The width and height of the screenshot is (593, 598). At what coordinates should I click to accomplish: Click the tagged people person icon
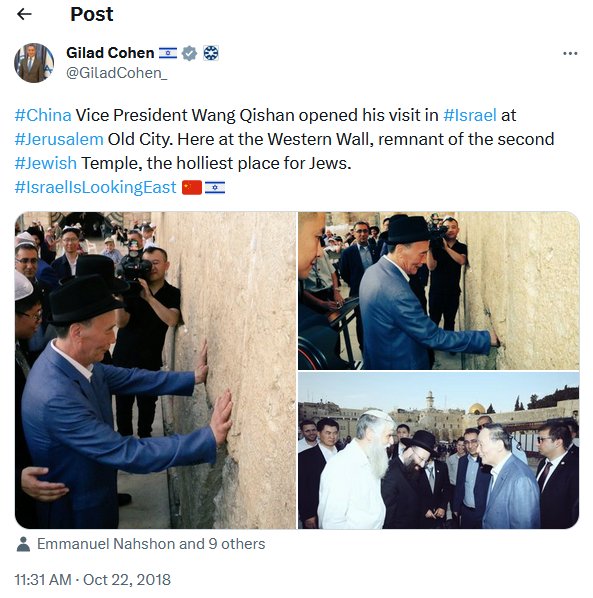23,544
